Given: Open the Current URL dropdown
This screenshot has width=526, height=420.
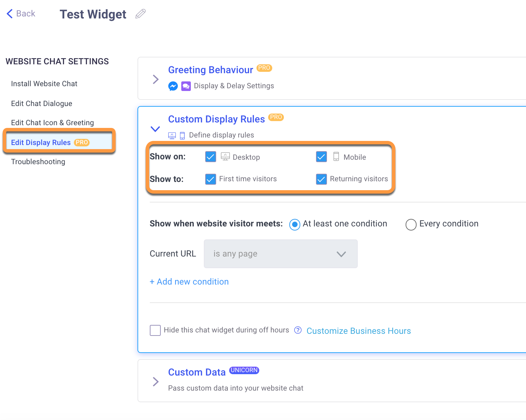Looking at the screenshot, I should pyautogui.click(x=280, y=254).
